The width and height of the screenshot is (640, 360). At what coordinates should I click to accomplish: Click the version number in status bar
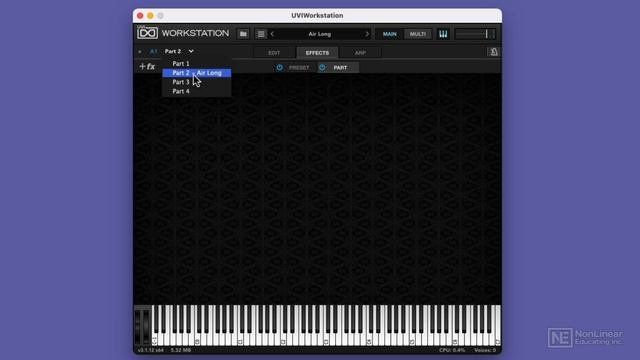[x=150, y=350]
